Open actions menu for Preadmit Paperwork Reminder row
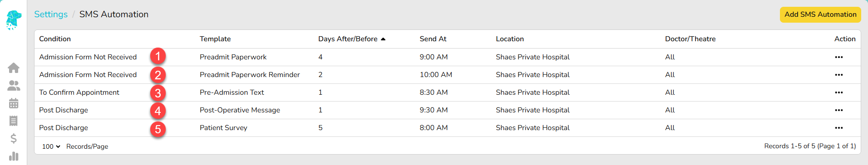 [x=838, y=75]
